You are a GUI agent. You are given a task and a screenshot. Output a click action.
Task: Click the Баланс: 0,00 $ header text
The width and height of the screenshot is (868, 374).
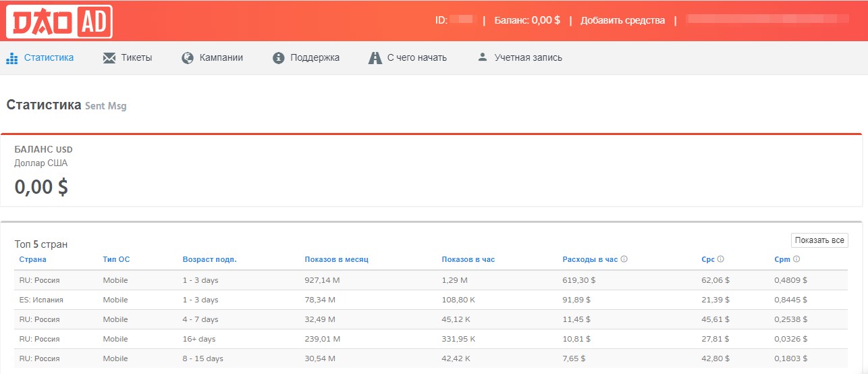[x=527, y=20]
